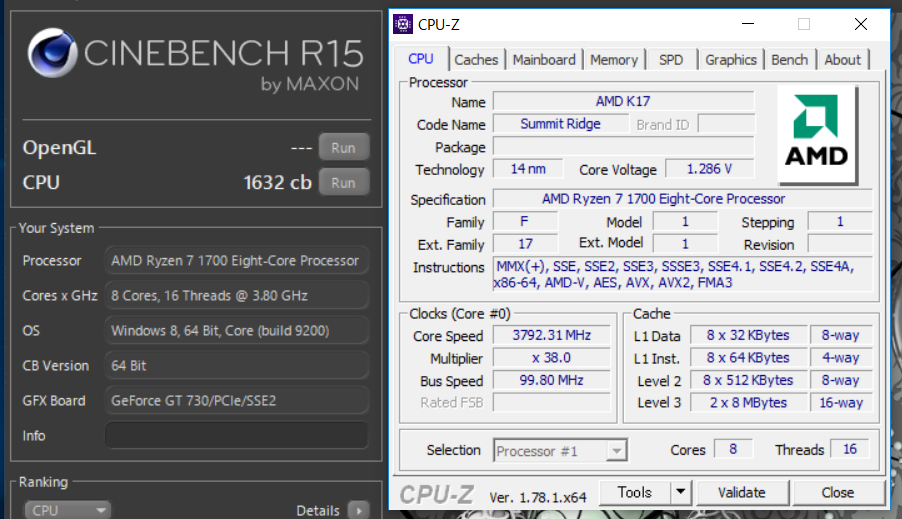
Task: Close the CPU-Z window with X
Action: tap(861, 24)
